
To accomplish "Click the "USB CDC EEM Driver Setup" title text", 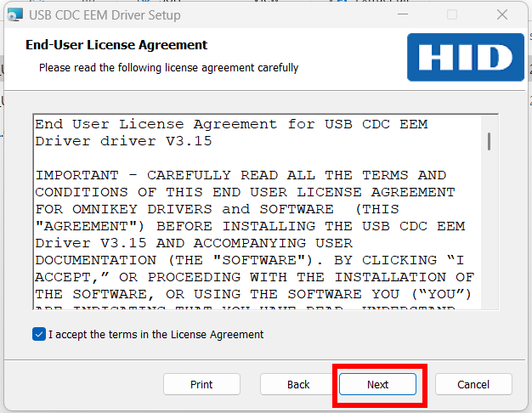I will click(x=105, y=15).
